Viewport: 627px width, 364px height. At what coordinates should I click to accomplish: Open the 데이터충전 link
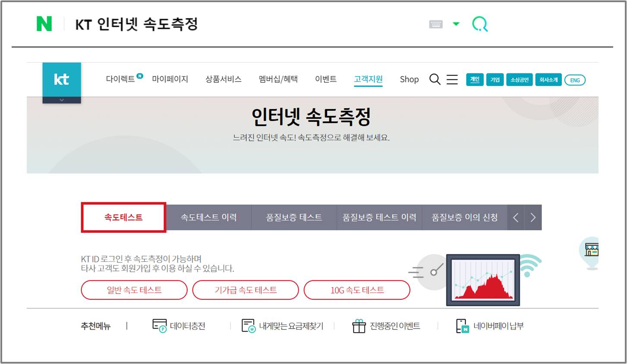187,326
